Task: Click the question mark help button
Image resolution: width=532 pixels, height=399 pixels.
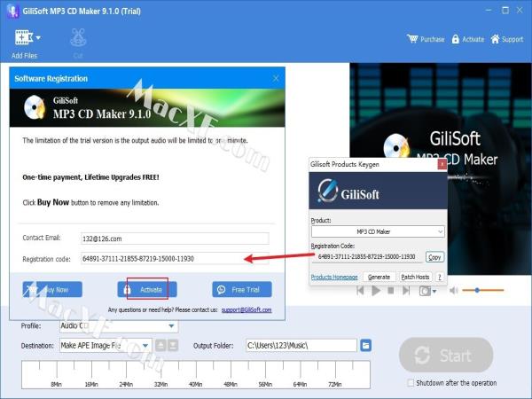Action: pyautogui.click(x=440, y=278)
